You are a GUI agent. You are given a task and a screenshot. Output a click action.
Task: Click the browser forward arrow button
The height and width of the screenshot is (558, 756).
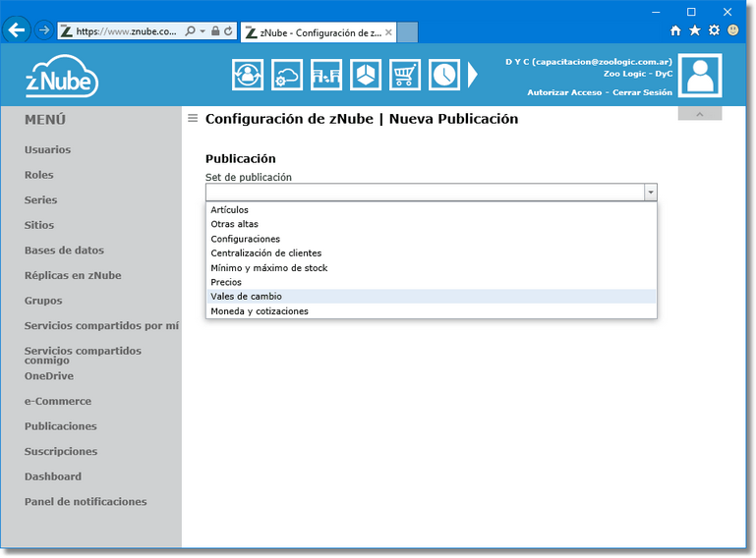(x=44, y=30)
